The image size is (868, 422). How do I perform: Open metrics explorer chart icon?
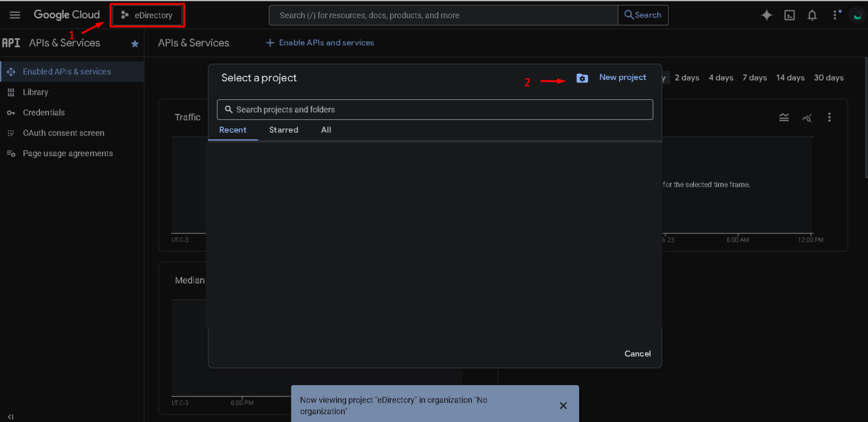[x=807, y=117]
